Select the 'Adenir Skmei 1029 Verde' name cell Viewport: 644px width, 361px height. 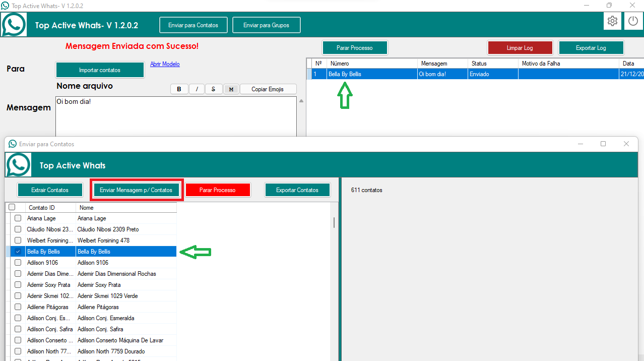126,296
